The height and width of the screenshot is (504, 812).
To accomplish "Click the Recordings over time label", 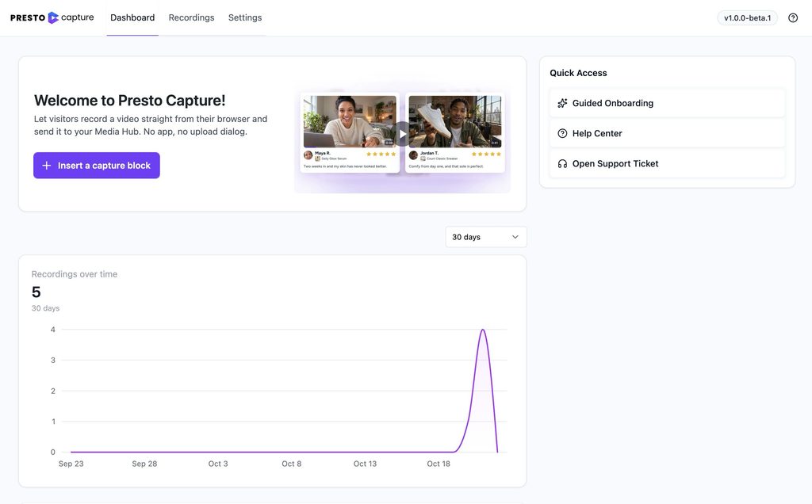I will point(75,274).
